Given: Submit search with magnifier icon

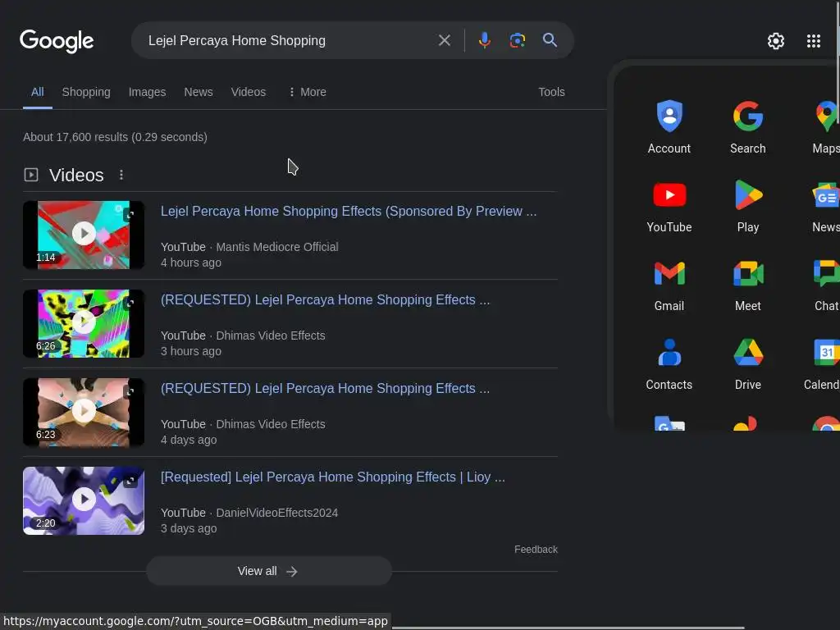Looking at the screenshot, I should coord(550,40).
